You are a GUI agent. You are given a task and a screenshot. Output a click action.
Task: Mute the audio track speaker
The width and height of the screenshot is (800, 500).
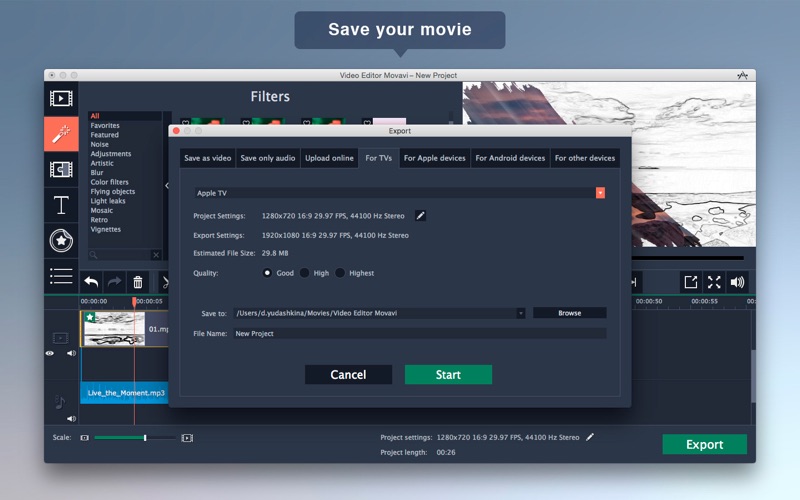pyautogui.click(x=71, y=419)
